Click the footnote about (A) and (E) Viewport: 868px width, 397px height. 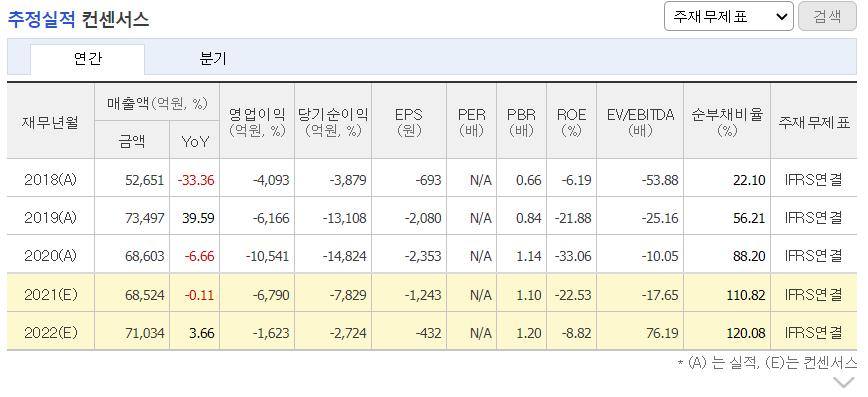[767, 363]
